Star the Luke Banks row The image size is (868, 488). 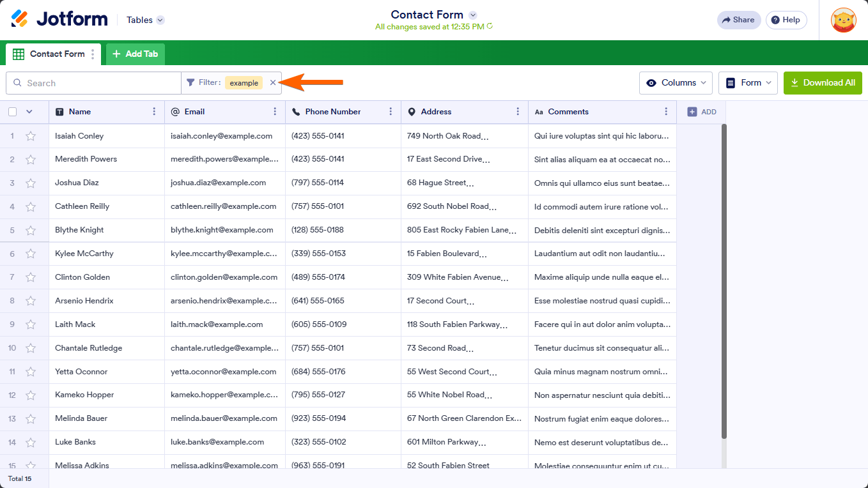[31, 443]
